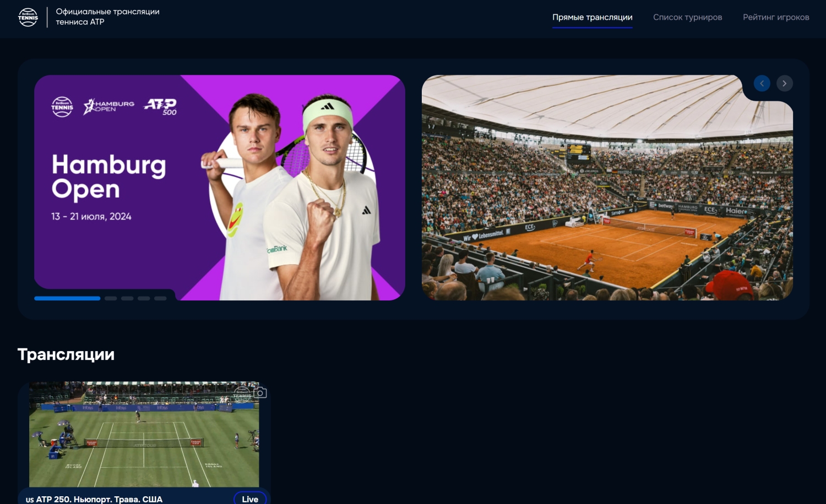Click the Live badge on Newport stream

click(x=250, y=498)
